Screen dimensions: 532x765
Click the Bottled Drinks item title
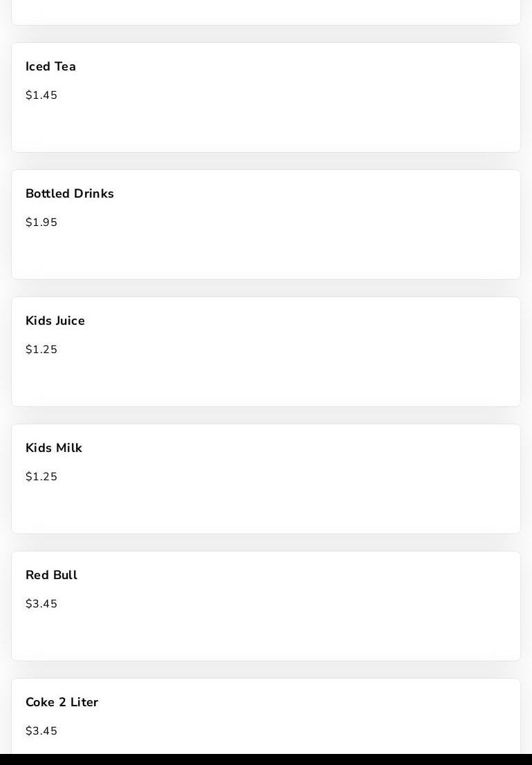[x=70, y=194]
